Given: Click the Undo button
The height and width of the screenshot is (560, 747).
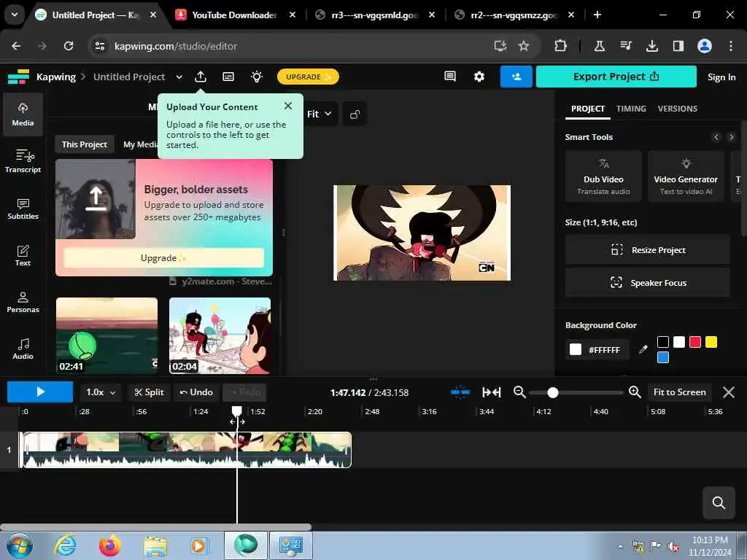Looking at the screenshot, I should click(x=196, y=392).
